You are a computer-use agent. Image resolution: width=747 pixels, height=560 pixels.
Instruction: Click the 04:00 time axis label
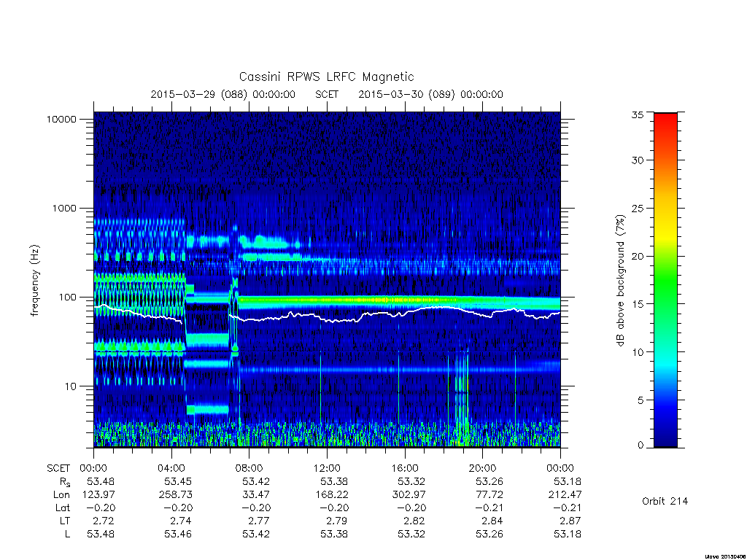click(x=171, y=468)
